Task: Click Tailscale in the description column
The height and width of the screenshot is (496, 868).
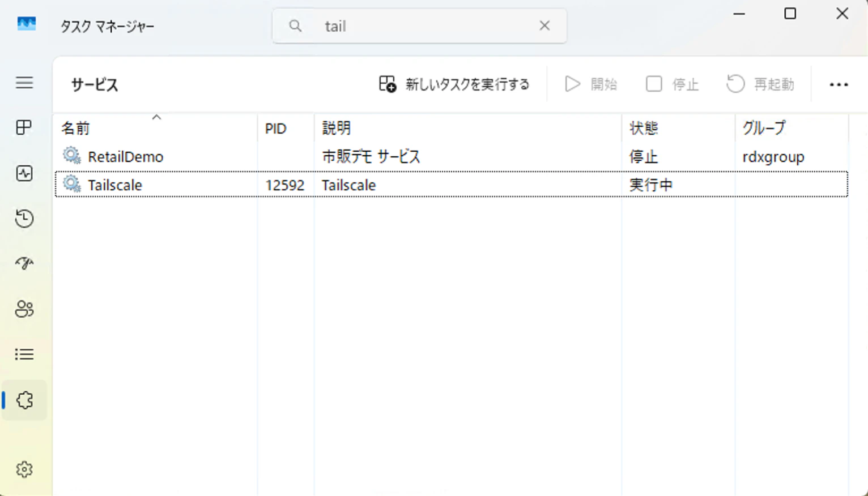Action: (349, 185)
